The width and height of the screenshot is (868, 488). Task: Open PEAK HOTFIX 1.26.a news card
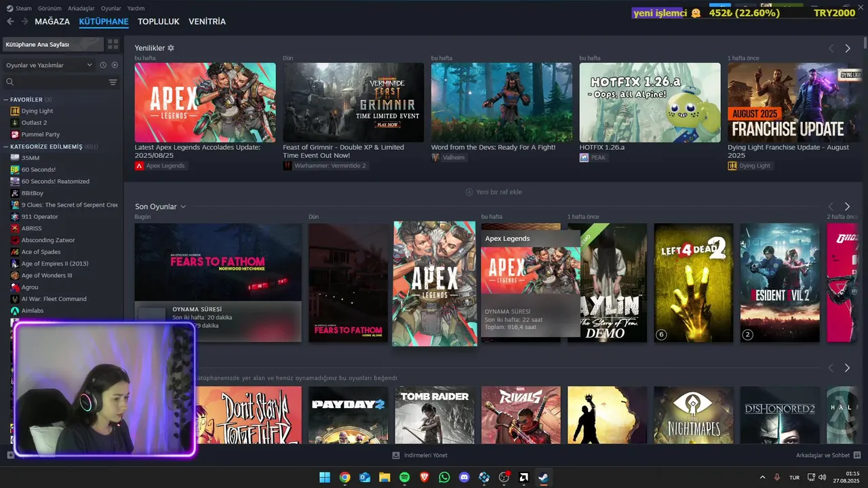tap(650, 102)
